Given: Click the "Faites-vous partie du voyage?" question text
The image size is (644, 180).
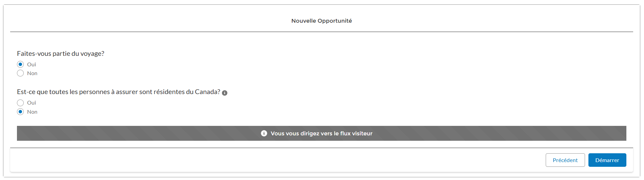Looking at the screenshot, I should 61,53.
